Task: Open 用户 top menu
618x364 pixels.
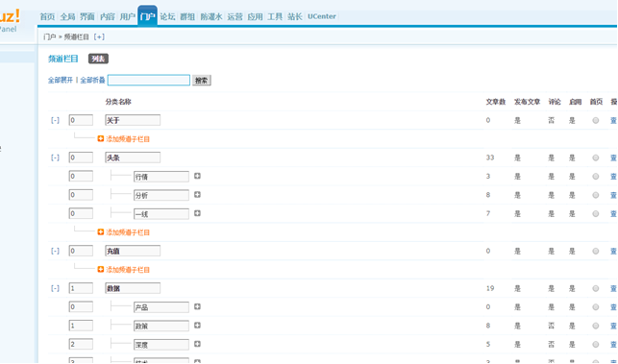Action: click(127, 16)
